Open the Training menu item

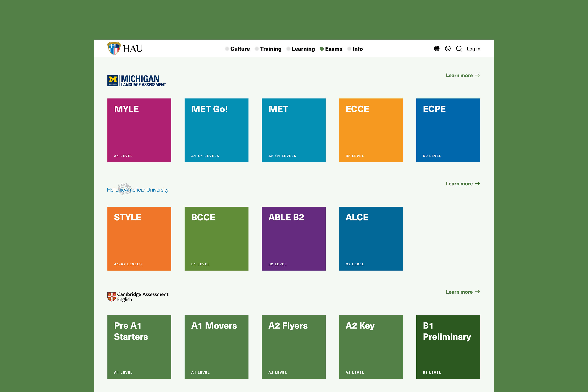[268, 49]
